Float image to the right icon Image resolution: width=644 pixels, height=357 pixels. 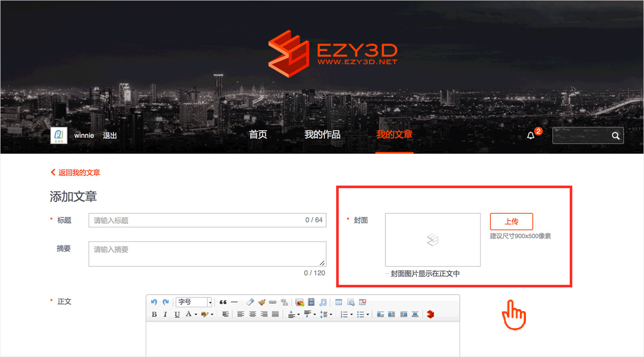(x=404, y=314)
